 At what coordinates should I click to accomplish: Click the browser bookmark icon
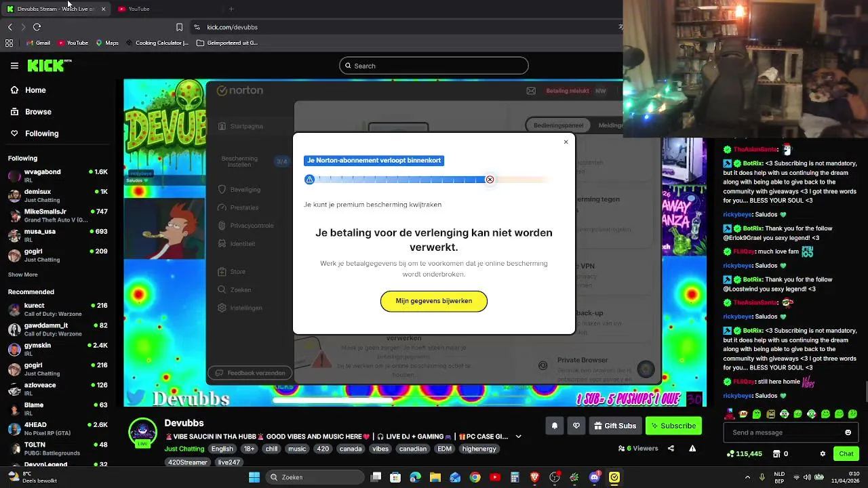tap(179, 27)
